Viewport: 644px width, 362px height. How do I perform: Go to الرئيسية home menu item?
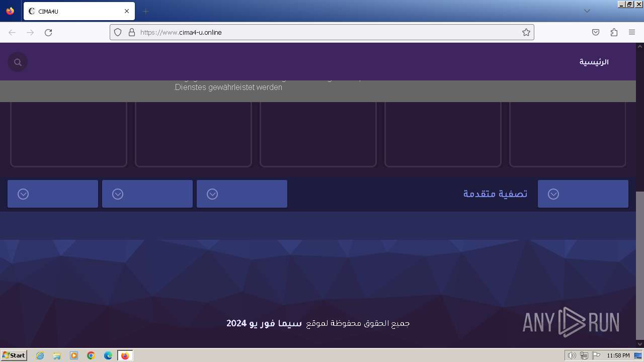tap(594, 62)
